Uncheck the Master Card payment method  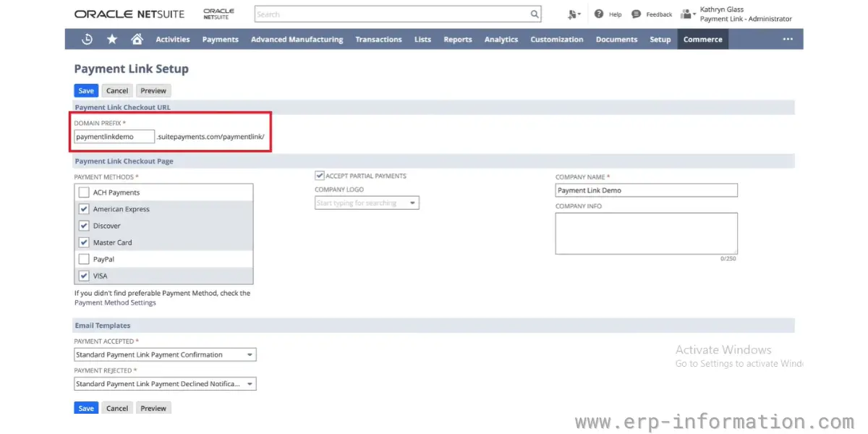pos(84,242)
